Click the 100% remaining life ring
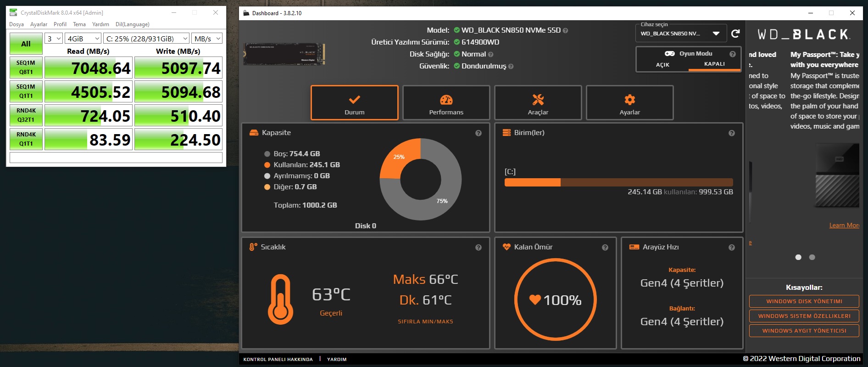The width and height of the screenshot is (868, 367). [555, 299]
